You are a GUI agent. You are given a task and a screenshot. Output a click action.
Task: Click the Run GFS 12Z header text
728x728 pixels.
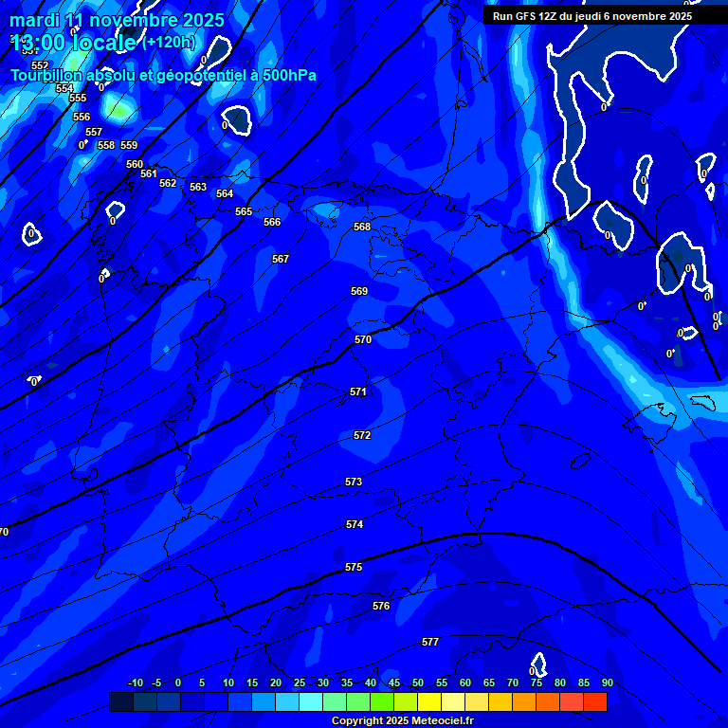(x=592, y=16)
